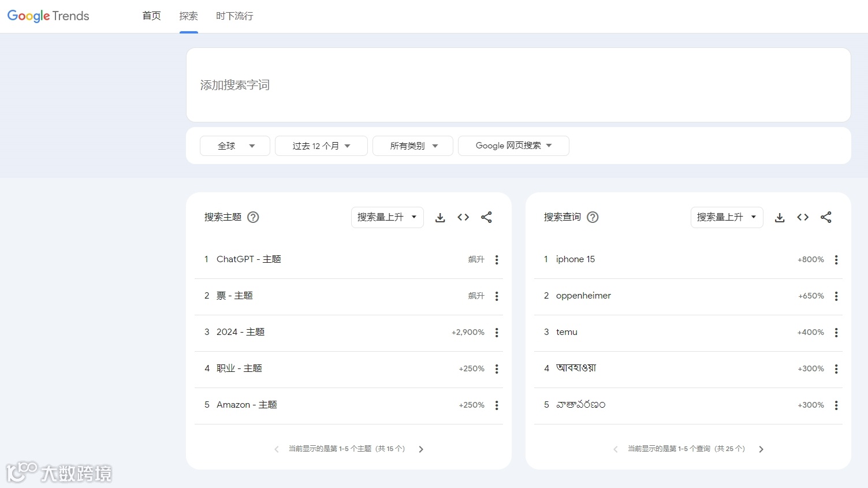Open the ChatGPT - 主题 topic

pyautogui.click(x=249, y=259)
